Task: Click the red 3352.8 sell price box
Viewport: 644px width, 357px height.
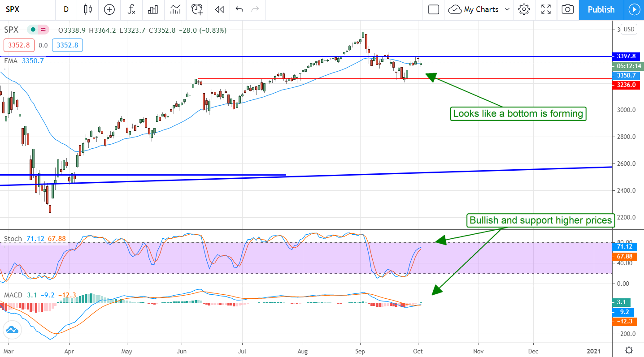Action: pos(18,45)
